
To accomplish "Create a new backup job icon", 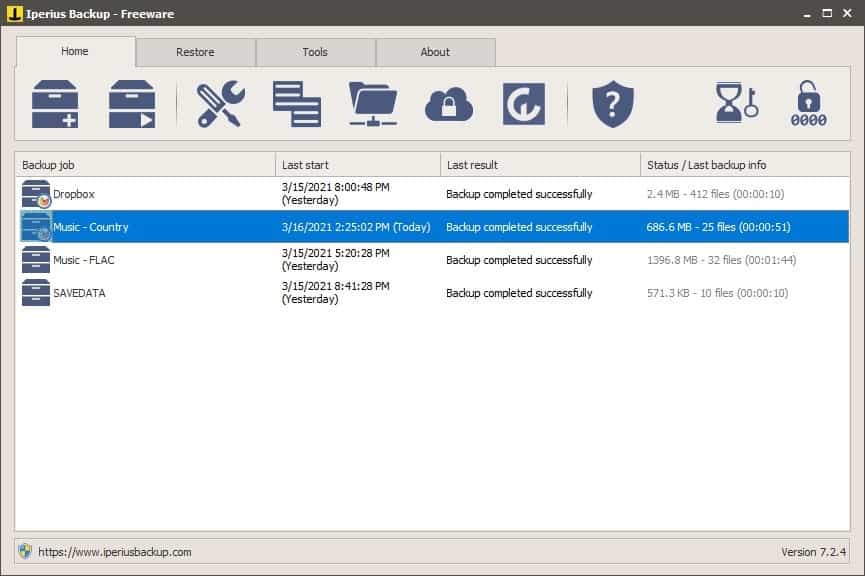I will (55, 104).
